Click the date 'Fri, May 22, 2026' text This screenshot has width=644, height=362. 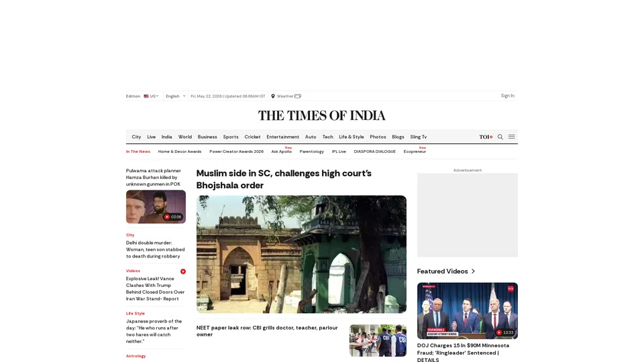(206, 96)
